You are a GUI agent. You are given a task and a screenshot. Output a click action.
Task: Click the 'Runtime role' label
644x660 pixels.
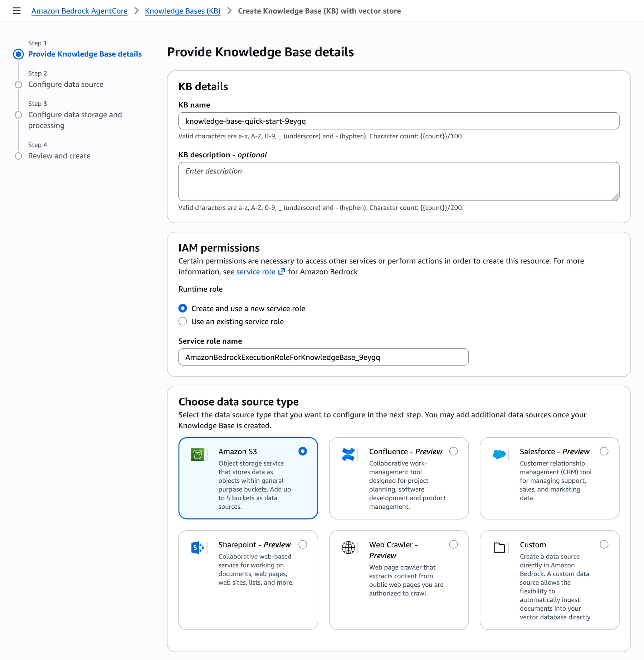click(200, 289)
